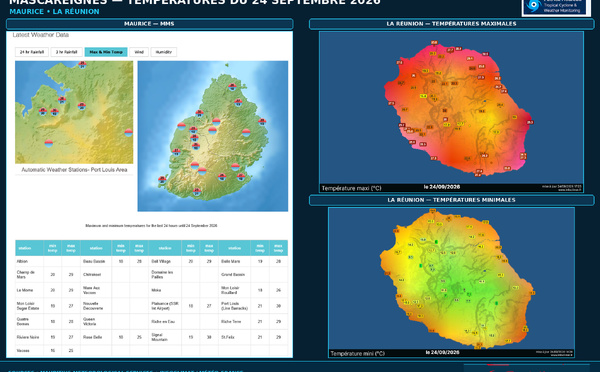Click the station marker cut by Port Louis map's top edge

click(82, 64)
